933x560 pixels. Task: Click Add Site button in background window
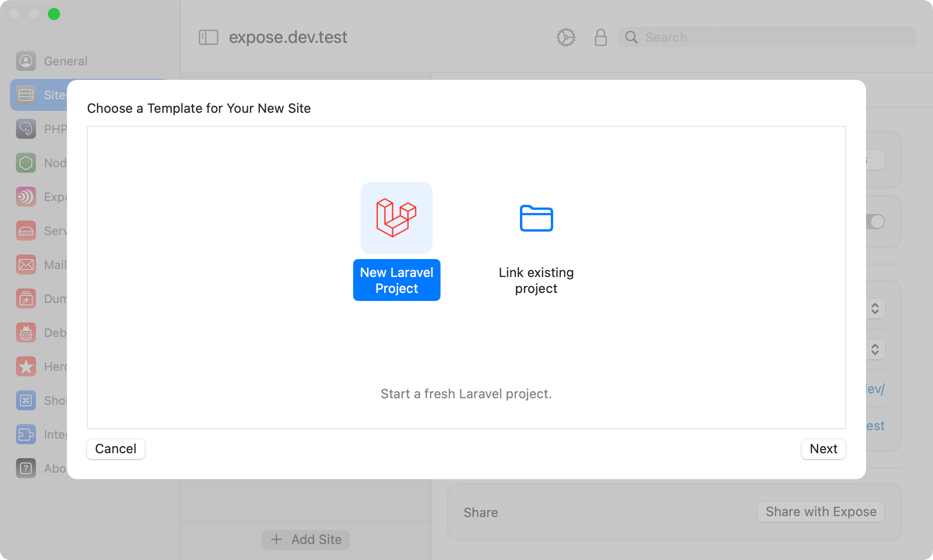click(306, 540)
